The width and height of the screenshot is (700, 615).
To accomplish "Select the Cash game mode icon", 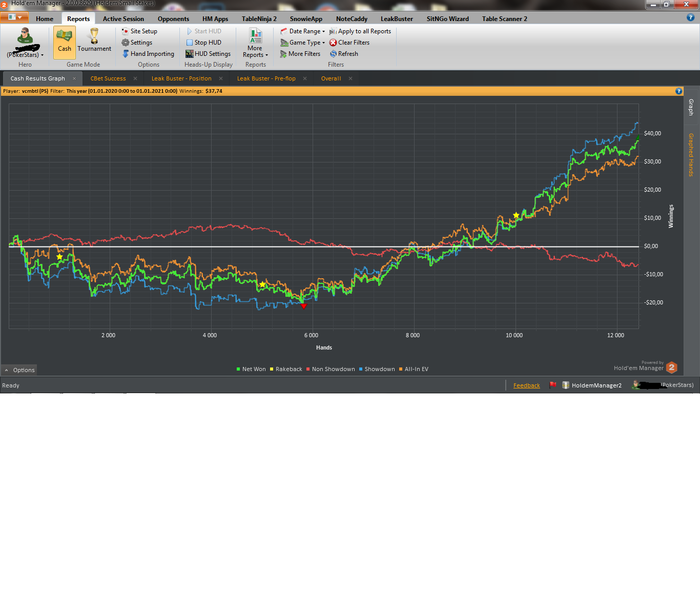I will pyautogui.click(x=64, y=42).
